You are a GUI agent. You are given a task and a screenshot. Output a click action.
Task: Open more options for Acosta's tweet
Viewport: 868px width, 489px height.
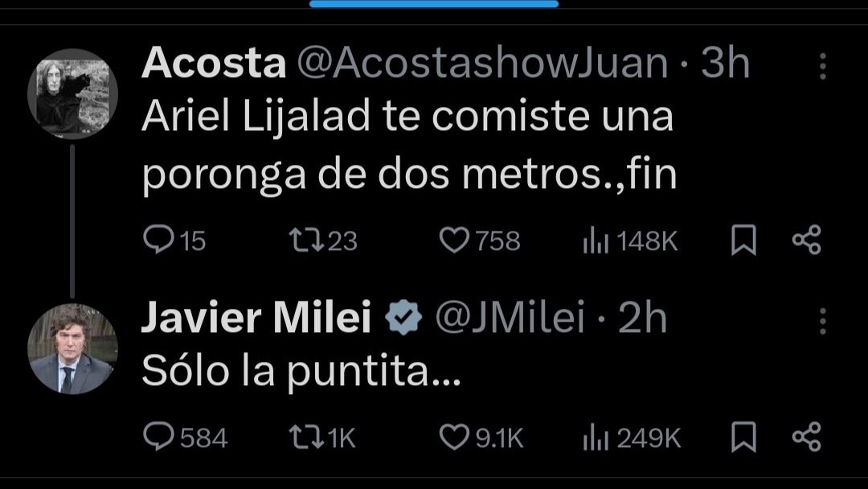coord(822,67)
